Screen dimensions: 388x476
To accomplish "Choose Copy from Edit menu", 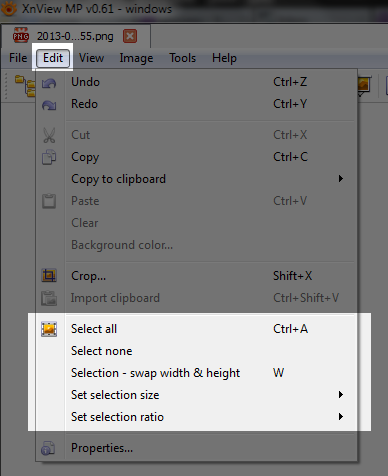I will (x=197, y=157).
